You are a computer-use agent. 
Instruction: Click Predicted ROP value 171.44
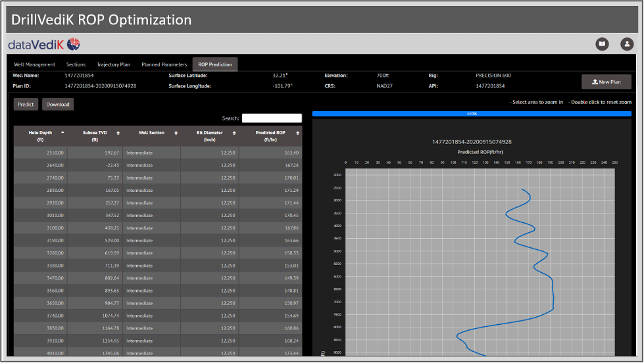pyautogui.click(x=291, y=203)
